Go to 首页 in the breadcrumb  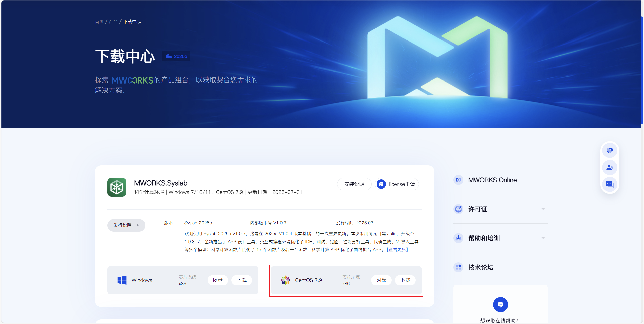(x=99, y=22)
